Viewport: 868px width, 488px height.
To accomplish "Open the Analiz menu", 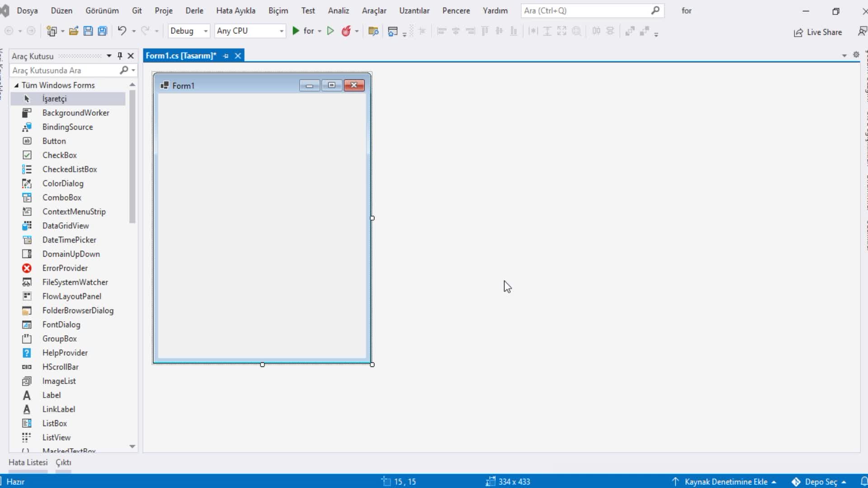I will point(338,10).
